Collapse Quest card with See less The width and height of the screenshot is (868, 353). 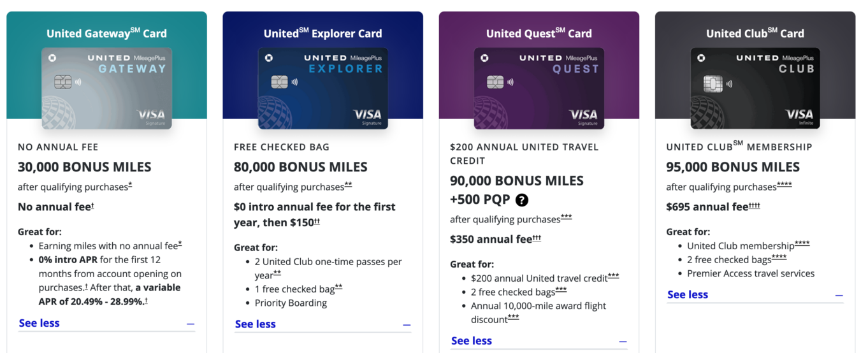click(471, 341)
